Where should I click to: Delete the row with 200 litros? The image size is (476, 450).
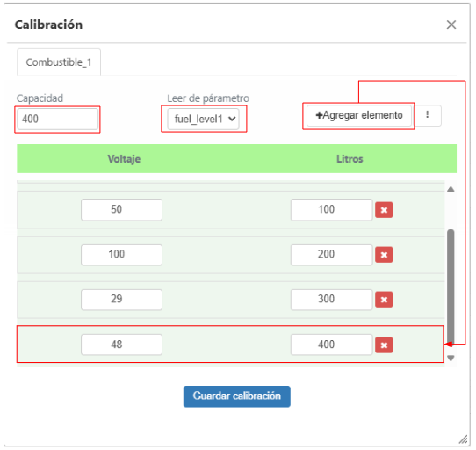tap(384, 255)
